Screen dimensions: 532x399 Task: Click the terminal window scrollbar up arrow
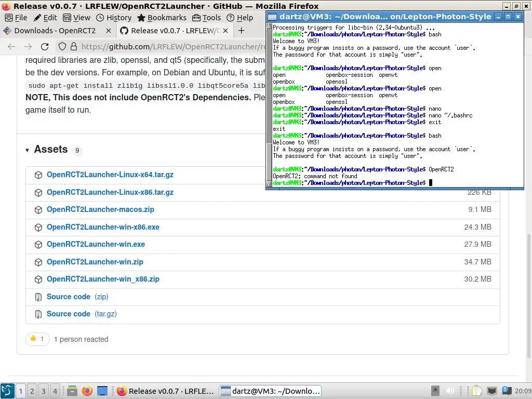point(270,26)
